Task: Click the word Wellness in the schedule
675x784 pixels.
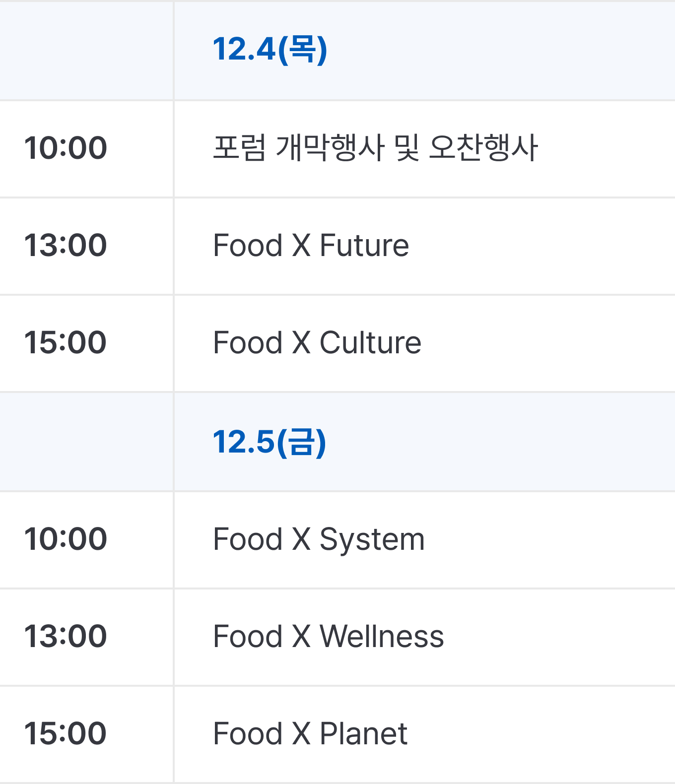Action: [x=382, y=637]
